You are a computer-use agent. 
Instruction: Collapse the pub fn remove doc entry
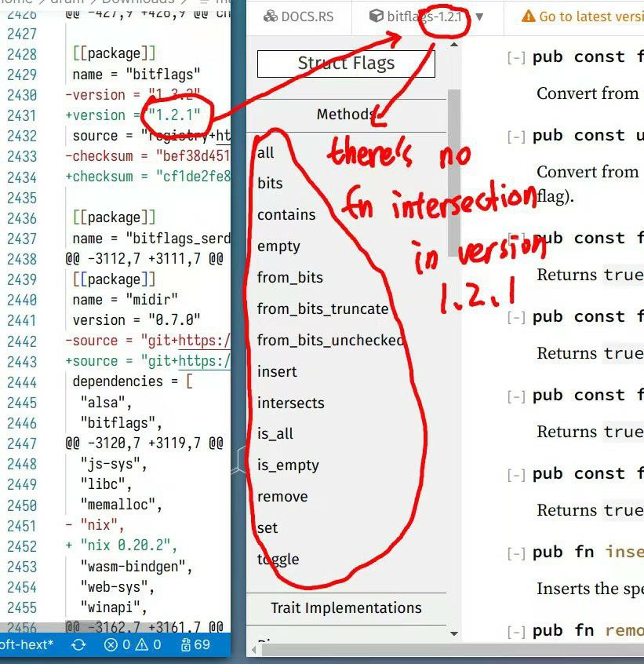click(x=517, y=631)
